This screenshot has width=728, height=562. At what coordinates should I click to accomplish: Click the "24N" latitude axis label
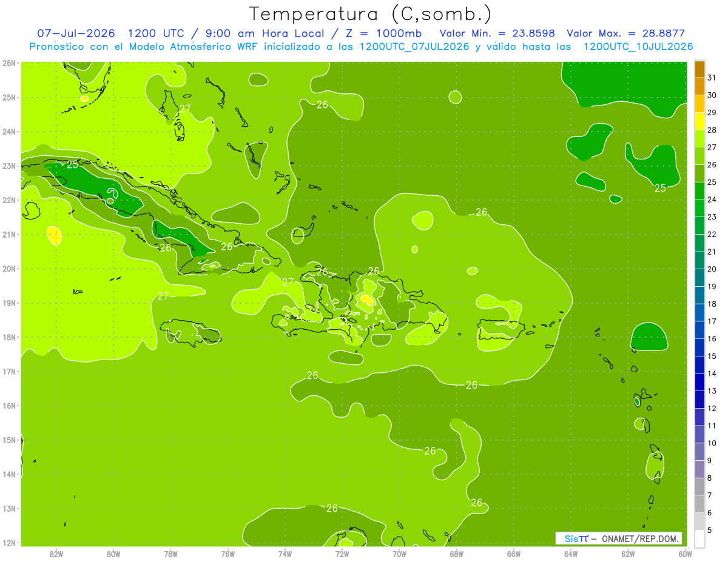(x=8, y=132)
